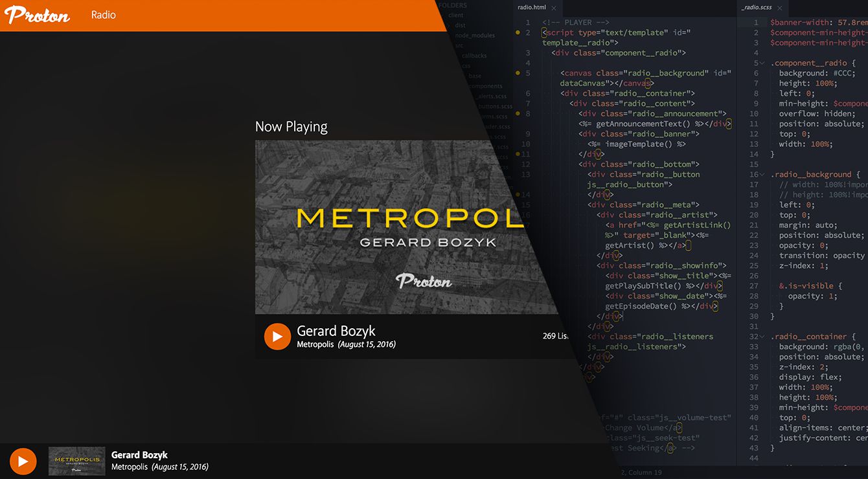The height and width of the screenshot is (479, 868).
Task: Close the radio.html tab with its X icon
Action: coord(554,8)
